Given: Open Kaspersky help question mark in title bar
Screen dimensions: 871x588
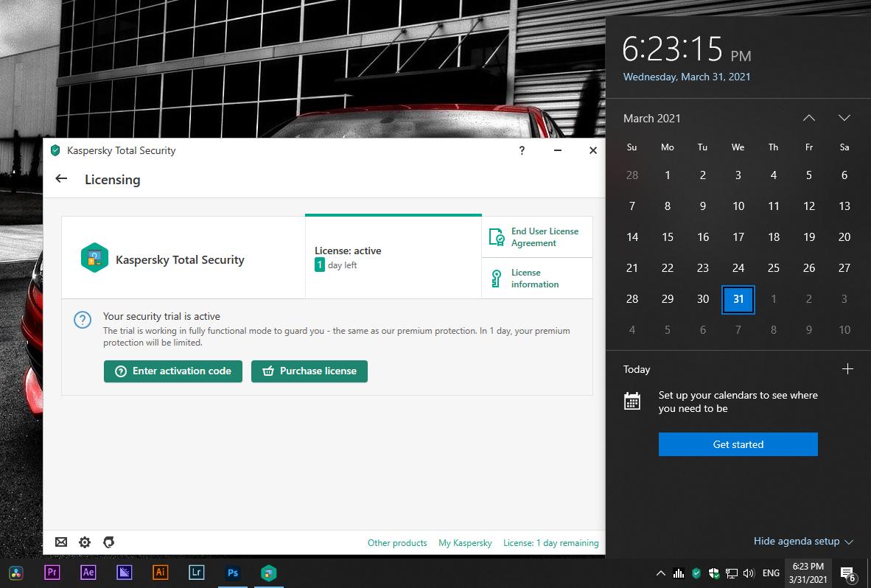Looking at the screenshot, I should click(x=522, y=150).
